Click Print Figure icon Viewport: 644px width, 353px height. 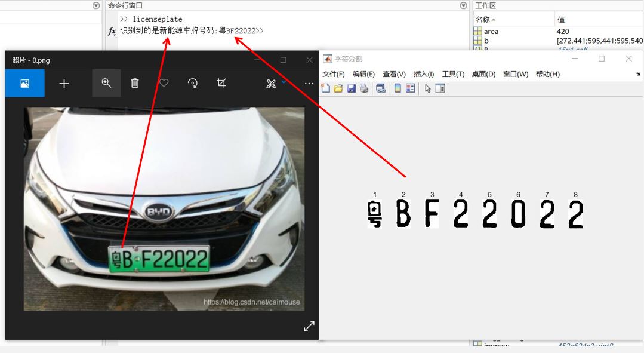[364, 88]
